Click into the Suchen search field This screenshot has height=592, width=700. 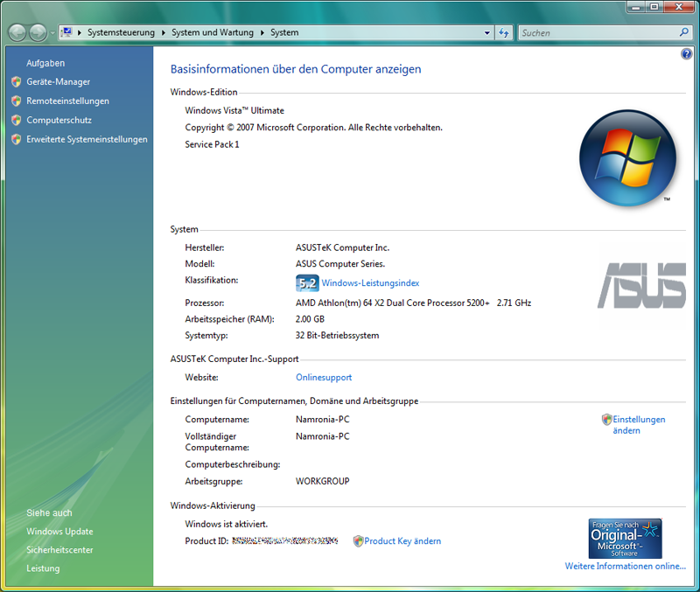coord(595,32)
